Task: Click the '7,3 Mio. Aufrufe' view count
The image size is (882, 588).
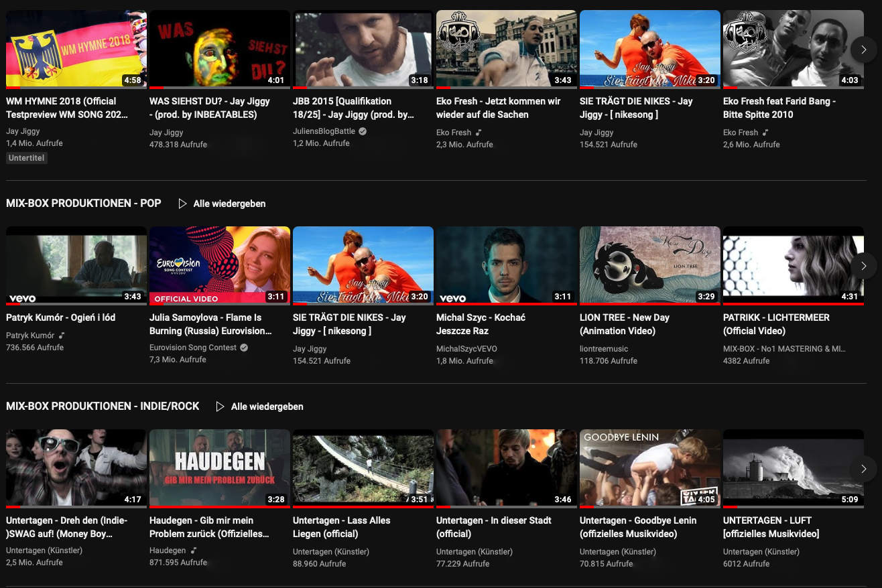Action: tap(178, 360)
